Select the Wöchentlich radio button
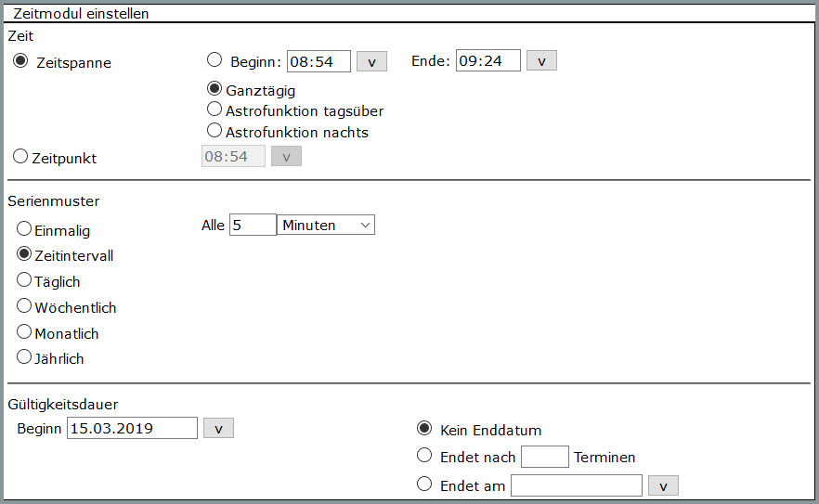Image resolution: width=819 pixels, height=504 pixels. click(x=24, y=305)
